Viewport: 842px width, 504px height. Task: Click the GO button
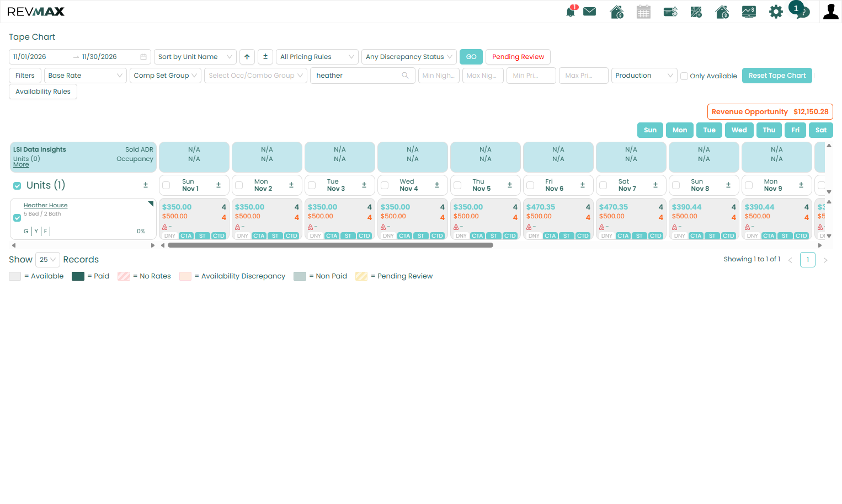471,57
